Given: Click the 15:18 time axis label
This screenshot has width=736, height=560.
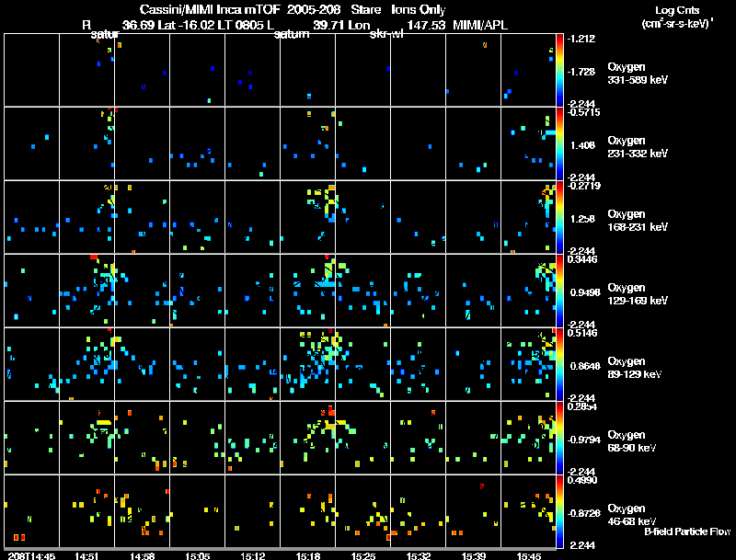Looking at the screenshot, I should point(308,556).
